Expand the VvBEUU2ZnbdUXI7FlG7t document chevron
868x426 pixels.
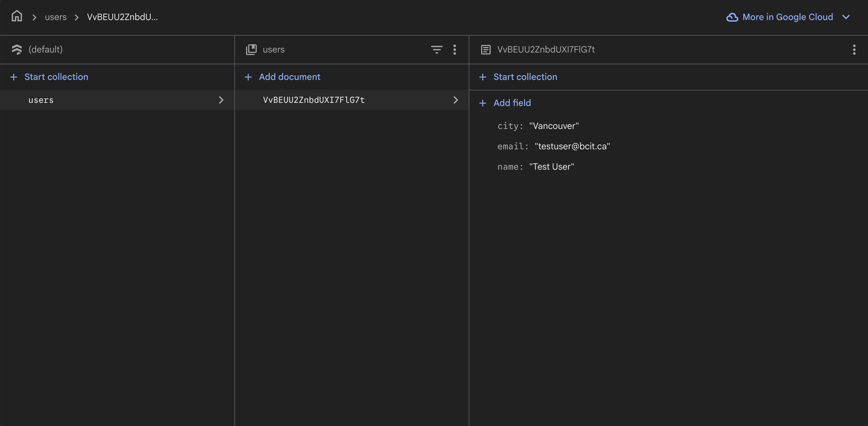[456, 100]
